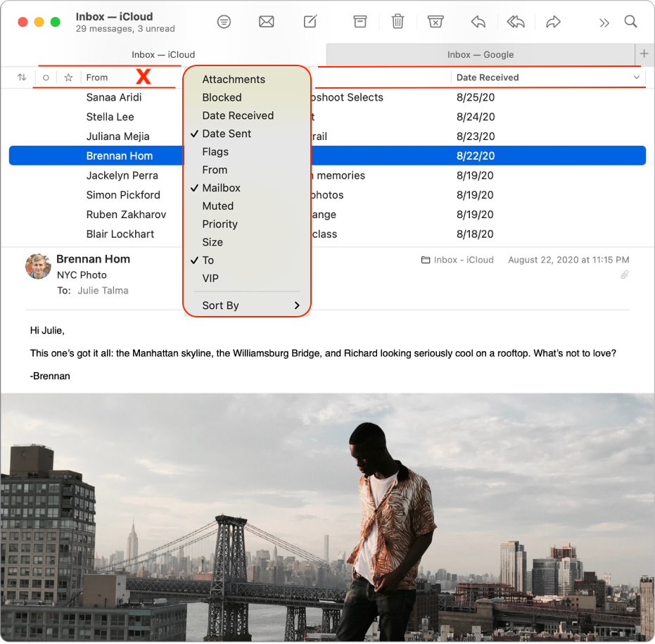Click recipient Julie Talma

coord(103,291)
